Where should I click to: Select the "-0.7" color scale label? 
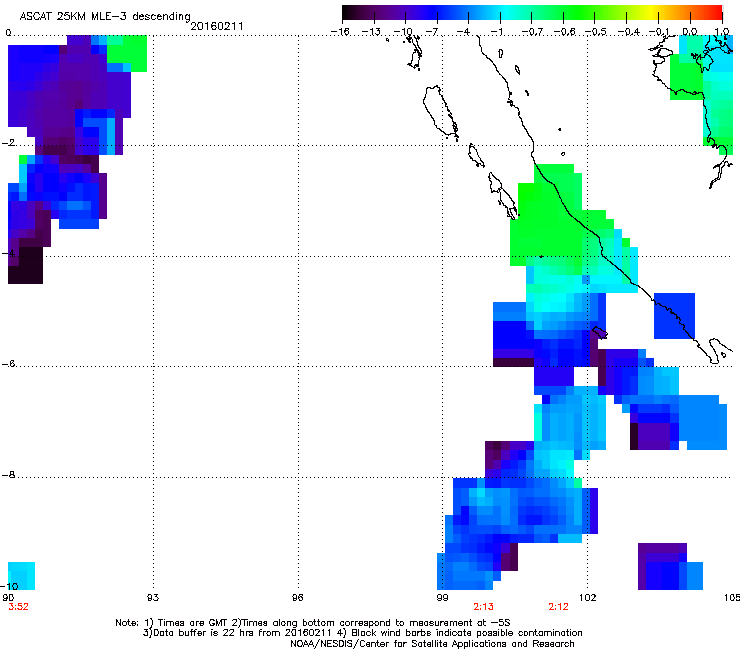point(532,32)
